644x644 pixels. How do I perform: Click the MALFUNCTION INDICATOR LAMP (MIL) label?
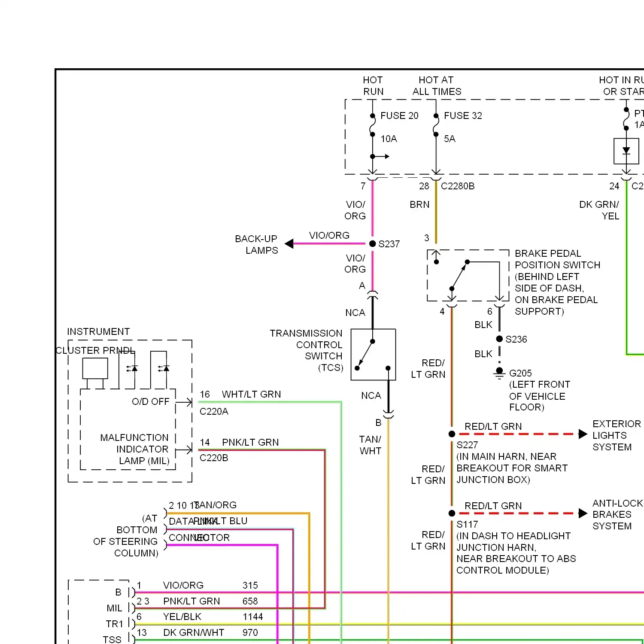pos(135,449)
